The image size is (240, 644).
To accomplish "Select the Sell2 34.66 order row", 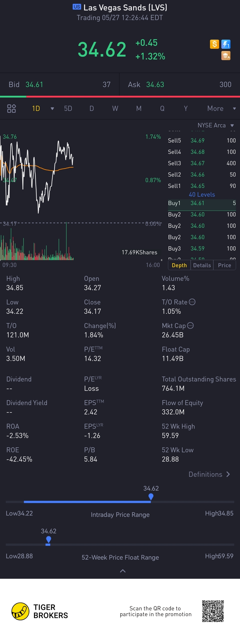I will pos(202,175).
